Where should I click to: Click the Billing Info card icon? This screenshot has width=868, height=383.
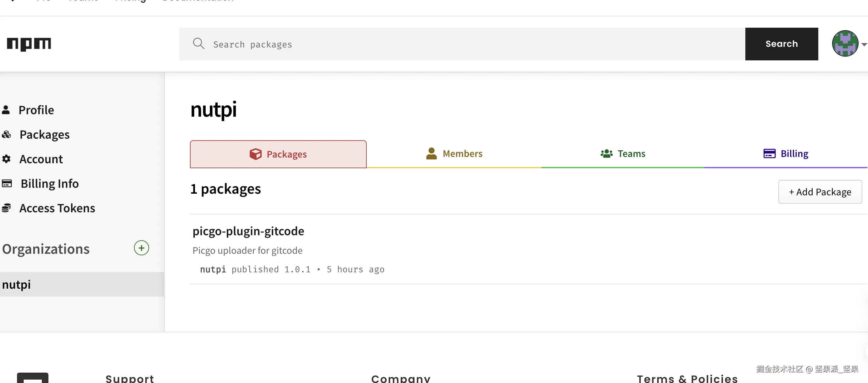7,184
